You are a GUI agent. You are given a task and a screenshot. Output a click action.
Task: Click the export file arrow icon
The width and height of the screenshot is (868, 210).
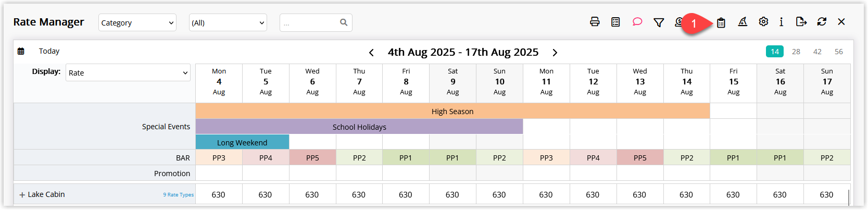pos(801,22)
